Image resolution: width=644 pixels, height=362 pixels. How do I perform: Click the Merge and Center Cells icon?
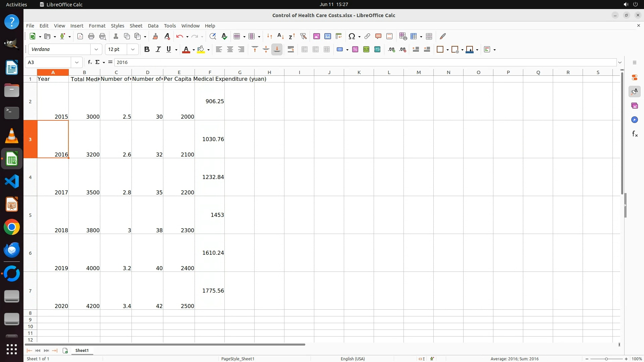pos(304,50)
